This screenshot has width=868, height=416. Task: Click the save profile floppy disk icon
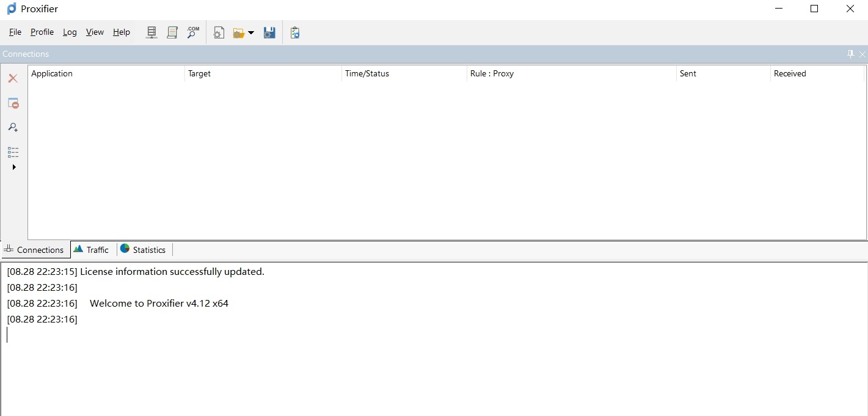pyautogui.click(x=269, y=33)
